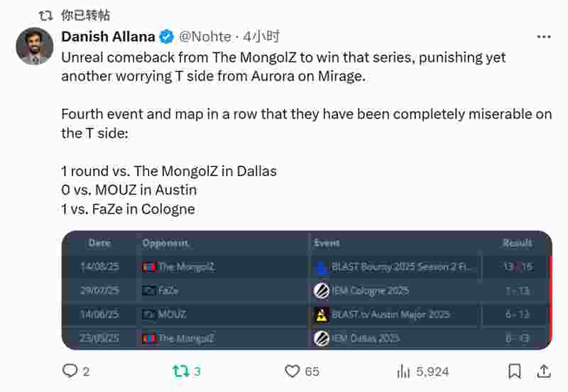
Task: Like the post with heart icon
Action: [x=293, y=371]
